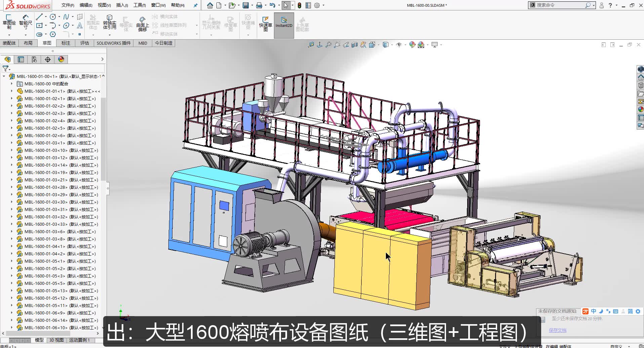Viewport: 644px width, 348px height.
Task: Click the Section View icon
Action: 355,45
